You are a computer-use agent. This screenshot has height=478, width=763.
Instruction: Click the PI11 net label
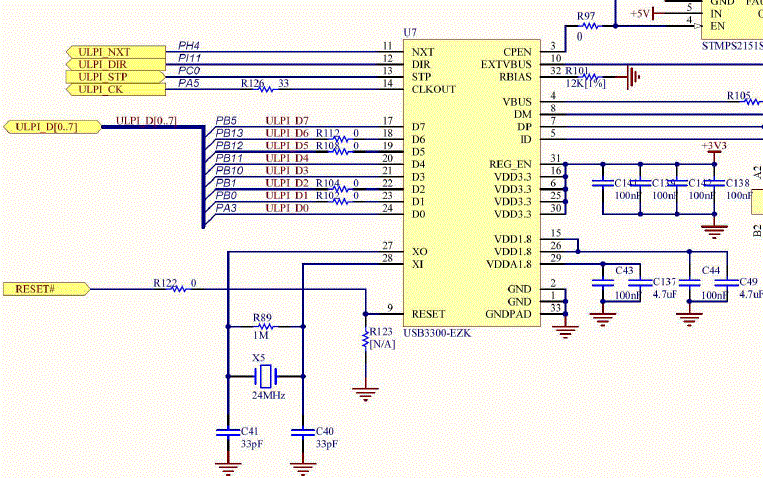(190, 58)
